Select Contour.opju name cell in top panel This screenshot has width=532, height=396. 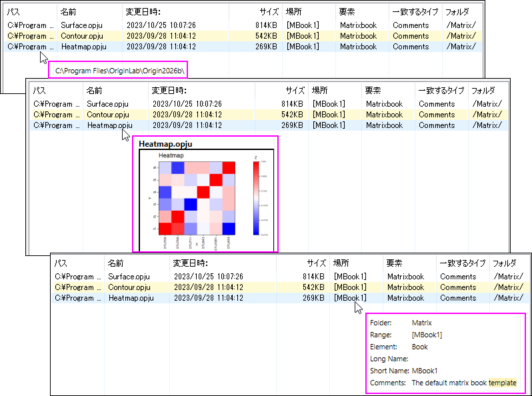click(82, 36)
